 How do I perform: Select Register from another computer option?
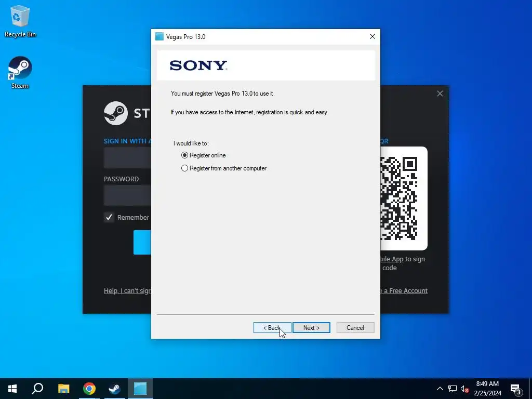pos(223,168)
